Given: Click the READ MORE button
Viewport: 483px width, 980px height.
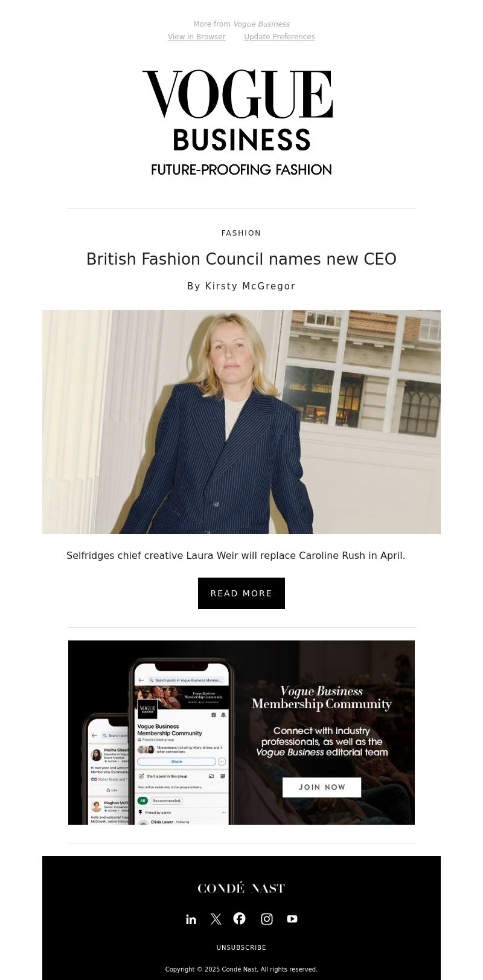Looking at the screenshot, I should point(241,593).
